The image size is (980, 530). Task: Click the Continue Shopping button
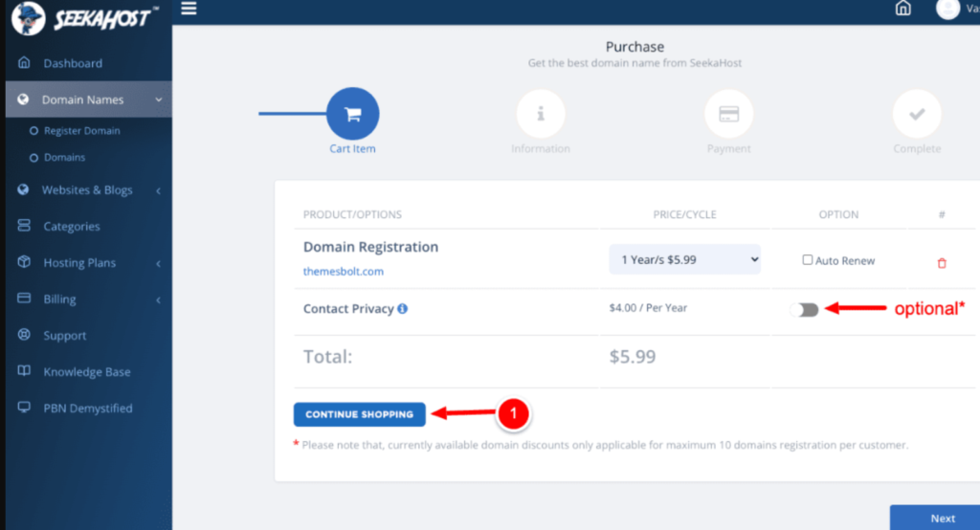[359, 414]
